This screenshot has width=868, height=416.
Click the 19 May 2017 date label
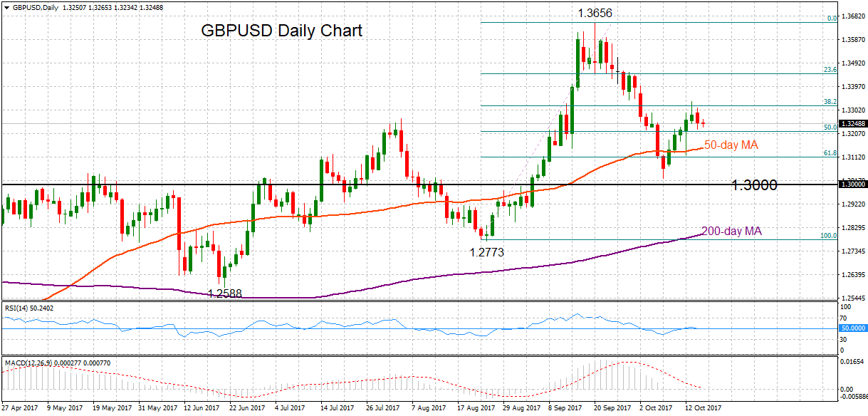(113, 409)
